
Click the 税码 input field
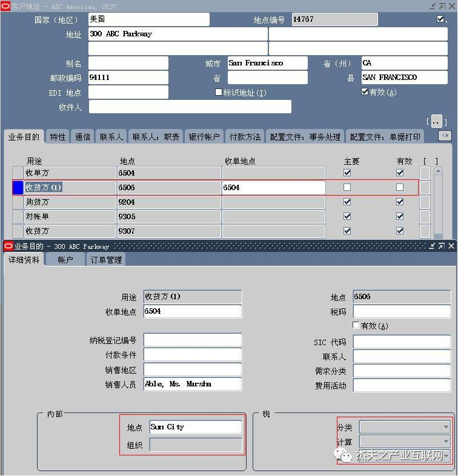point(402,311)
